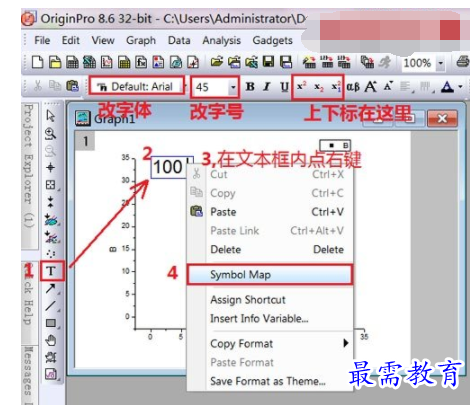Toggle Bold formatting
This screenshot has width=470, height=405.
[x=250, y=87]
